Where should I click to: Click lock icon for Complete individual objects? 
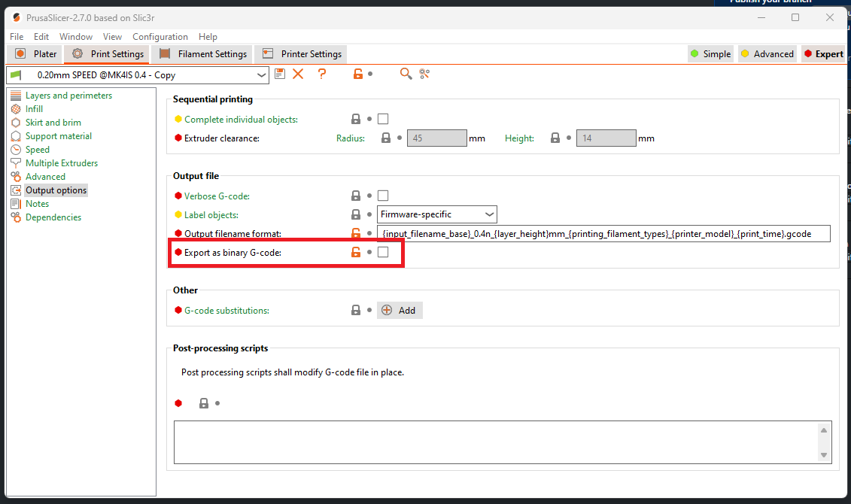[x=356, y=119]
